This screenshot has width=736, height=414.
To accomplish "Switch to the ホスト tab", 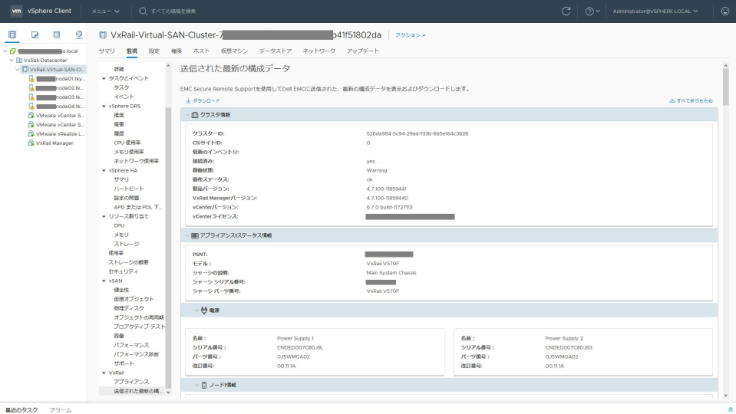I will pyautogui.click(x=201, y=51).
